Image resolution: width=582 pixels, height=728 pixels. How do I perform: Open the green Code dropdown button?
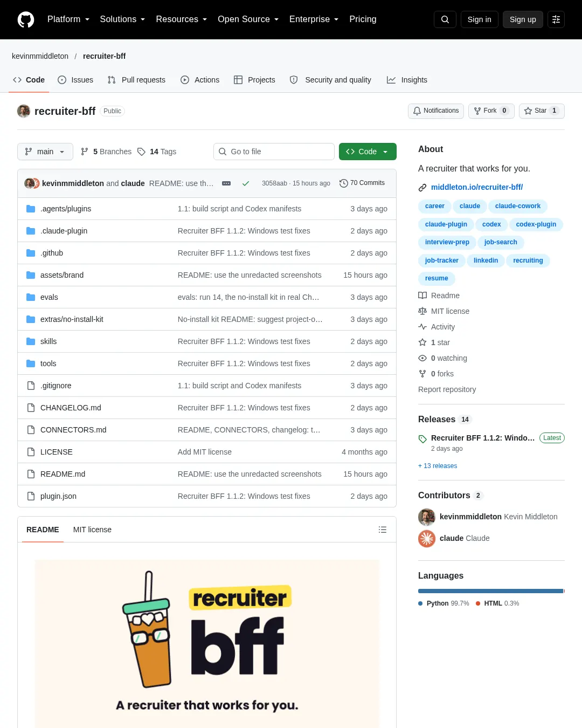pos(368,152)
